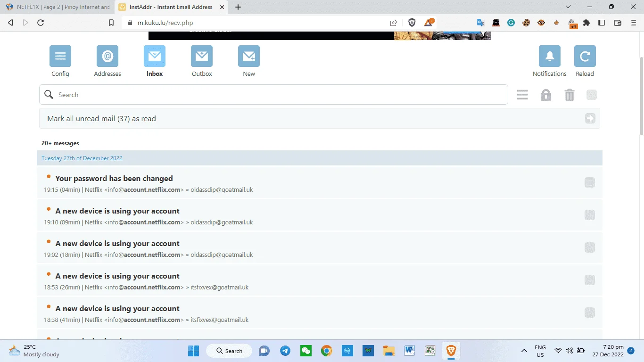Click the Brave Rewards triangle icon

tap(429, 22)
